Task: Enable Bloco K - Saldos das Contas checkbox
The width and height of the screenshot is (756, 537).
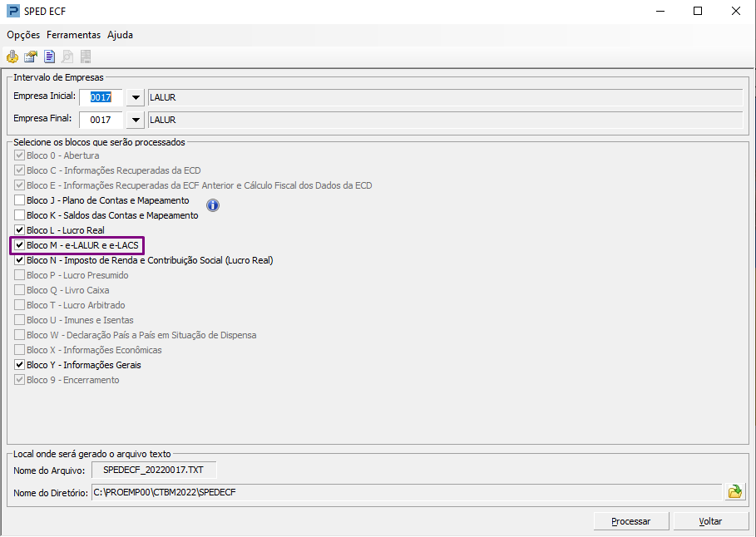Action: 19,215
